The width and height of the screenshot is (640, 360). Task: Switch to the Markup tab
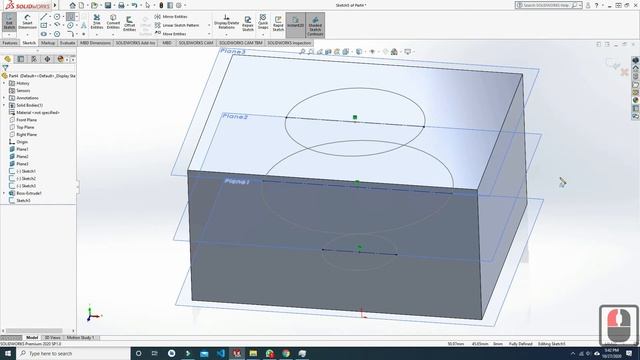[x=48, y=43]
